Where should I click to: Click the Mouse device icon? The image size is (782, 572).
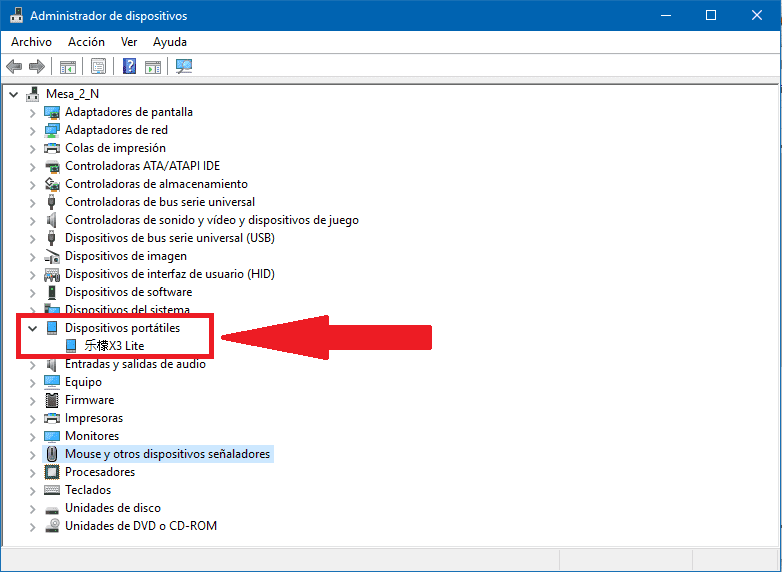[52, 454]
